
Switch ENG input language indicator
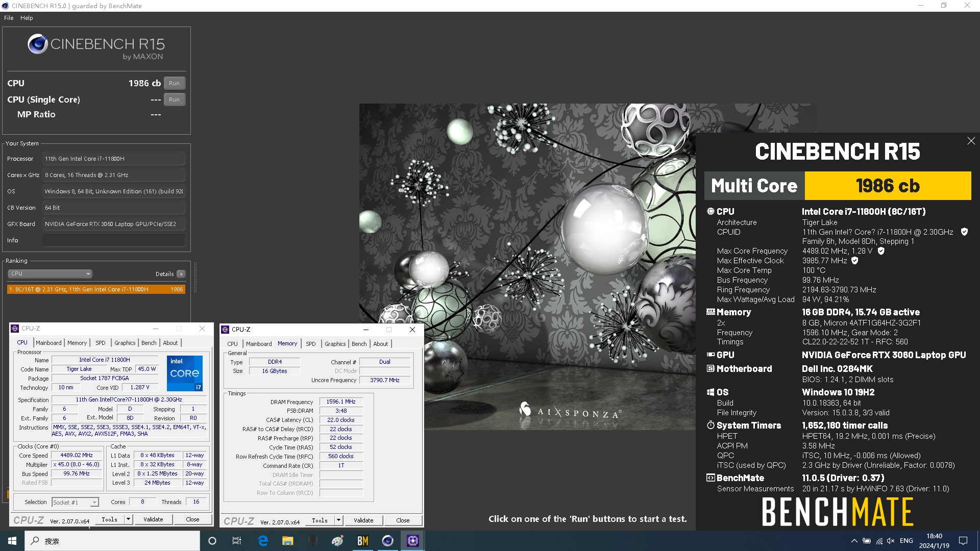pos(906,541)
